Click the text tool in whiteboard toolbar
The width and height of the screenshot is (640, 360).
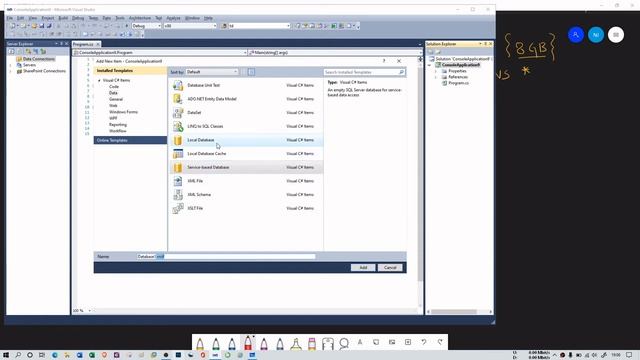360,342
